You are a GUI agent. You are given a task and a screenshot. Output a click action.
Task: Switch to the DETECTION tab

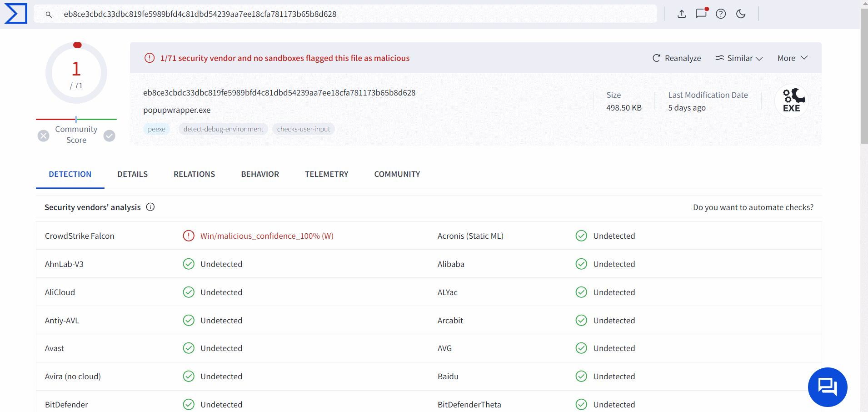click(70, 174)
